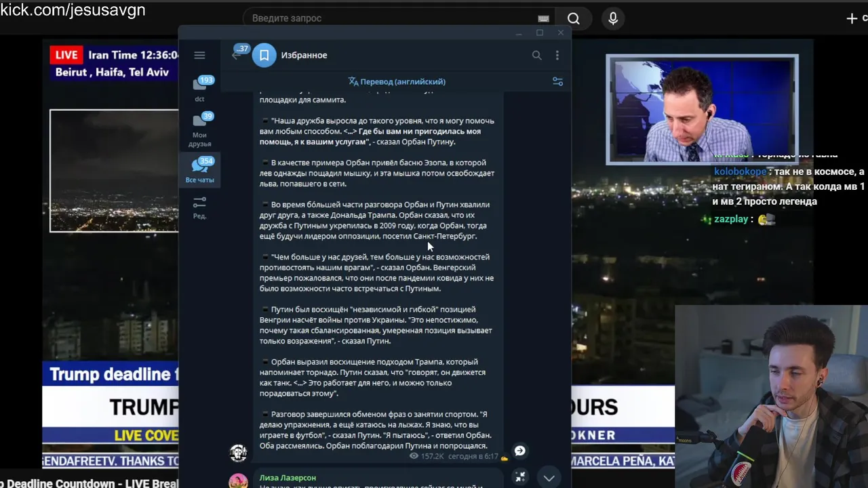The image size is (868, 488).
Task: Click the Iran Time 12:36 clock label
Action: pyautogui.click(x=134, y=55)
